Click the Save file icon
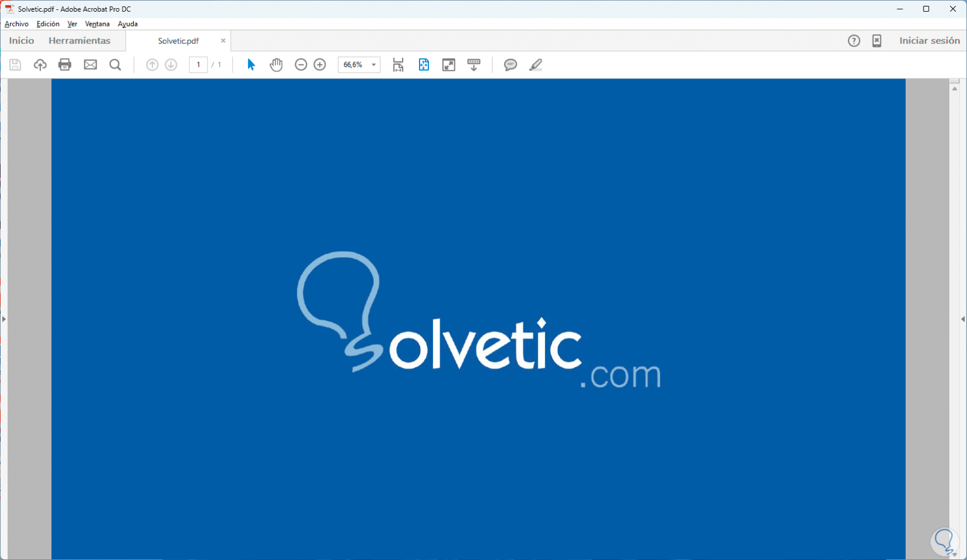The image size is (967, 560). pos(15,64)
